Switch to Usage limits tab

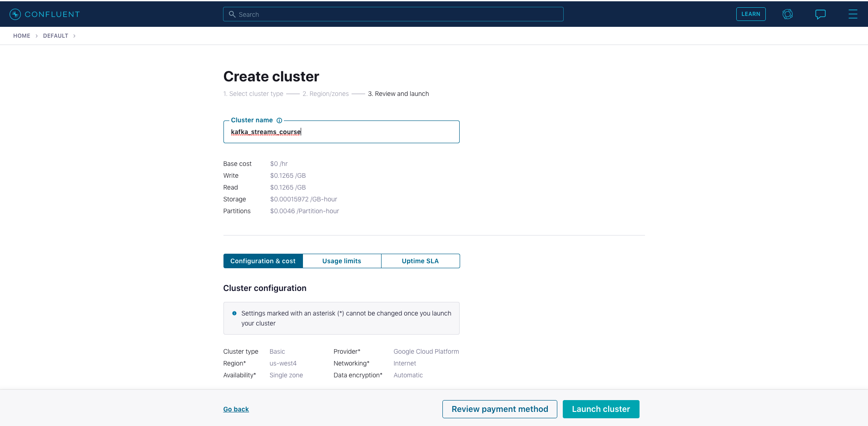pyautogui.click(x=342, y=261)
